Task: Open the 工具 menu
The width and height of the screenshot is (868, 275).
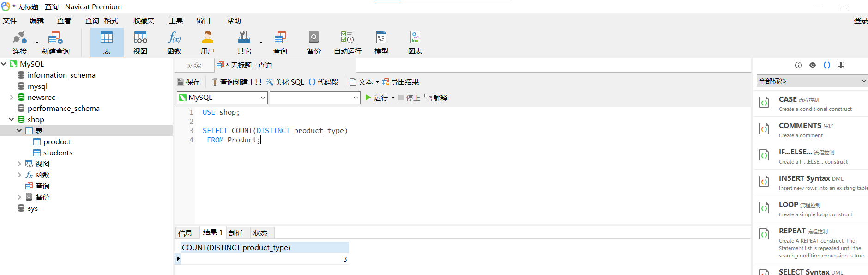Action: point(176,20)
